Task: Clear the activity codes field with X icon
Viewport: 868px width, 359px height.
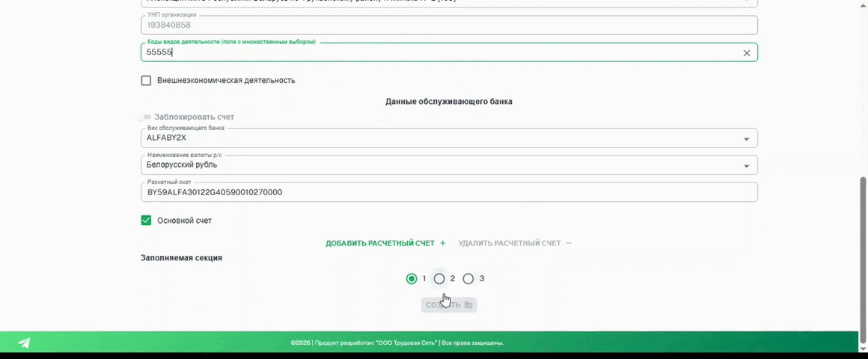Action: click(x=746, y=53)
